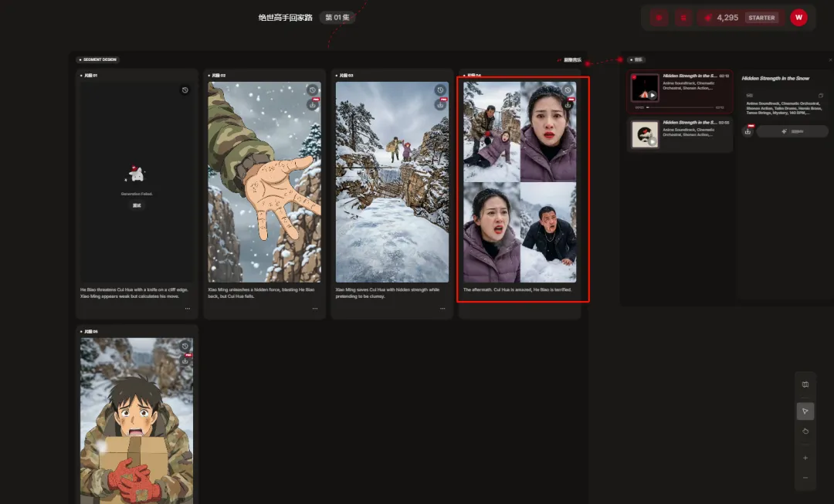The image size is (834, 504).
Task: Close the music panel
Action: point(830,60)
